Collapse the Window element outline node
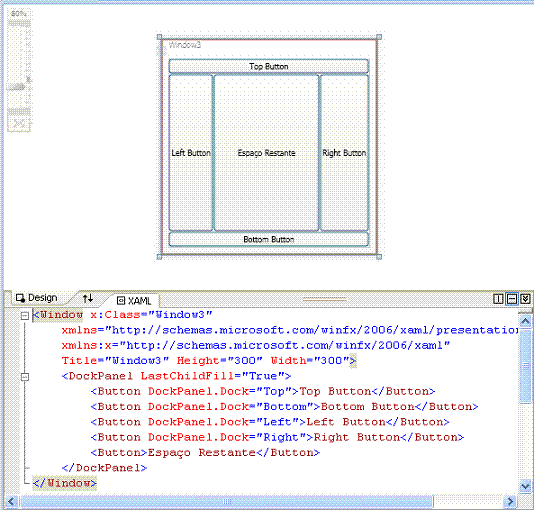Viewport: 534px width, 510px height. coord(25,316)
